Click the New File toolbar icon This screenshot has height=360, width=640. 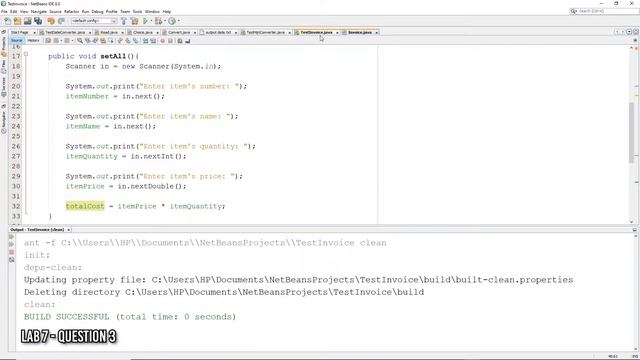[7, 21]
